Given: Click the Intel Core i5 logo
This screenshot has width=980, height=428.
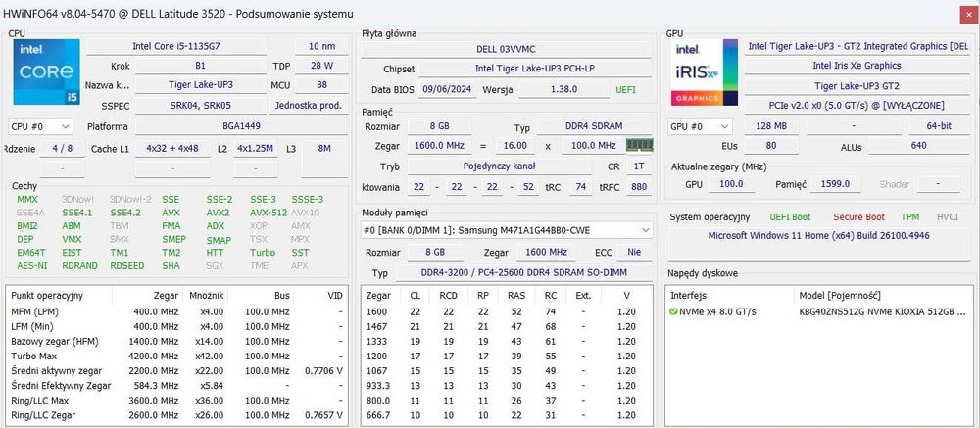Looking at the screenshot, I should [x=47, y=71].
